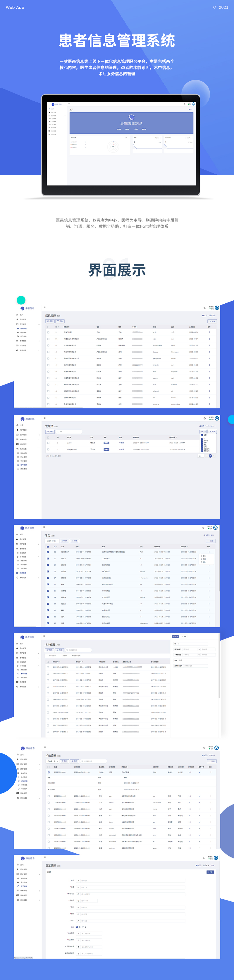The height and width of the screenshot is (980, 234).
Task: Uncheck the activity row ID 21 checkbox
Action: 48,552
